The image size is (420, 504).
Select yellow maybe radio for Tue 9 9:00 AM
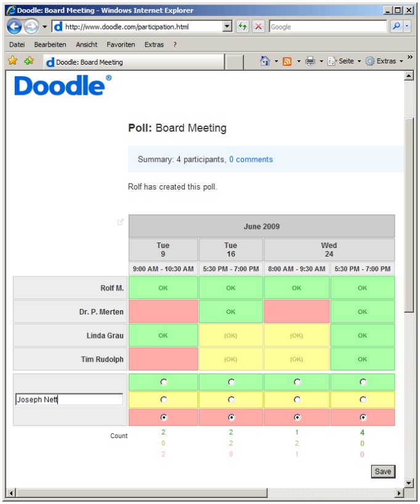pos(164,399)
